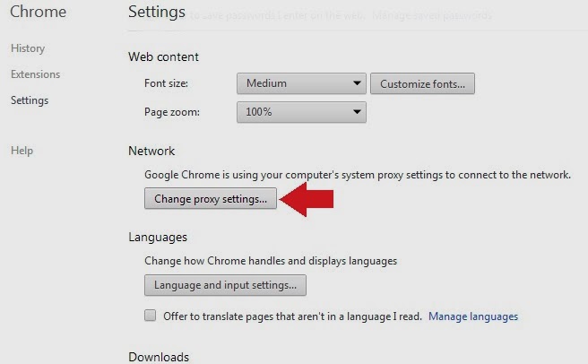Click the Font size label

[166, 83]
